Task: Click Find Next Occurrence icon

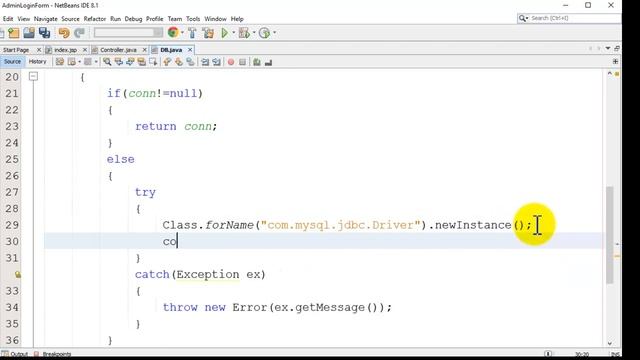Action: (x=130, y=62)
